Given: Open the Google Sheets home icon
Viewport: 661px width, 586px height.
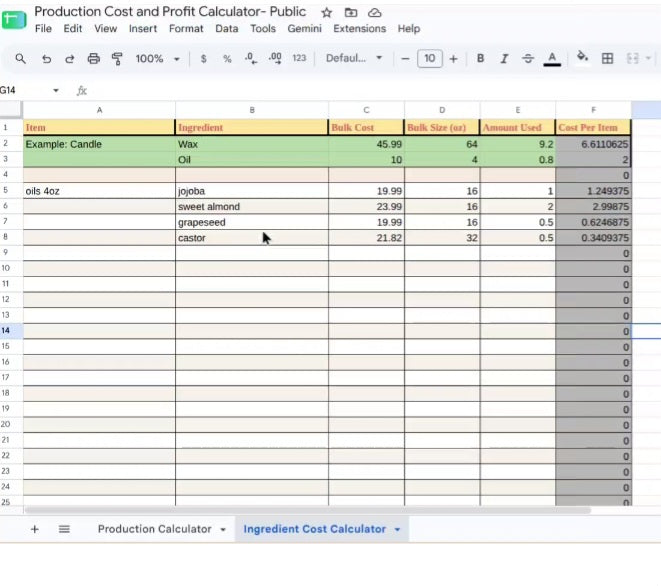Looking at the screenshot, I should pyautogui.click(x=14, y=19).
